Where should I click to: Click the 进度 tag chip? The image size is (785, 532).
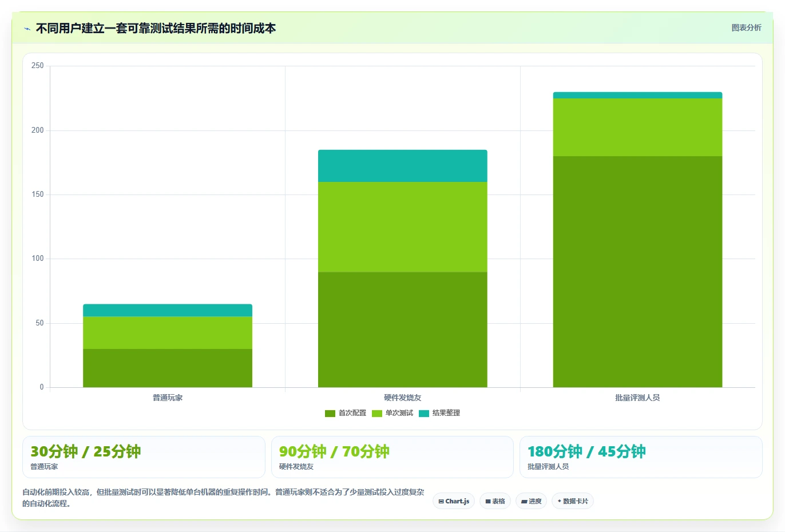(x=532, y=501)
